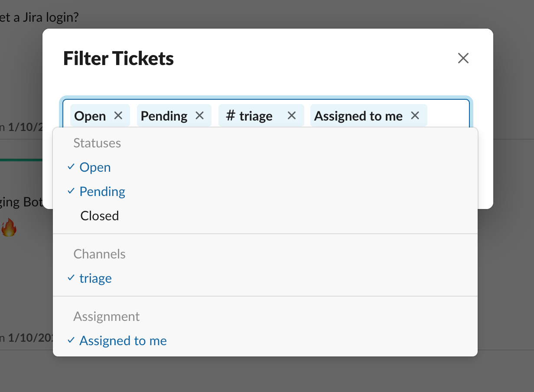Remove the Pending filter chip

[199, 115]
